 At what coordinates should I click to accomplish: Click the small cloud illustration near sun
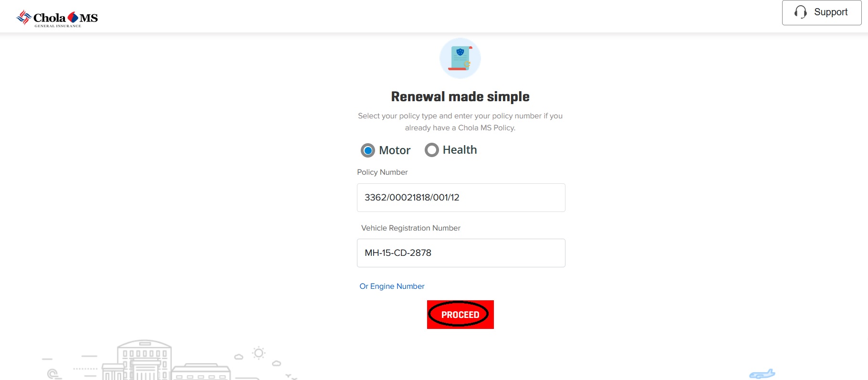click(239, 357)
